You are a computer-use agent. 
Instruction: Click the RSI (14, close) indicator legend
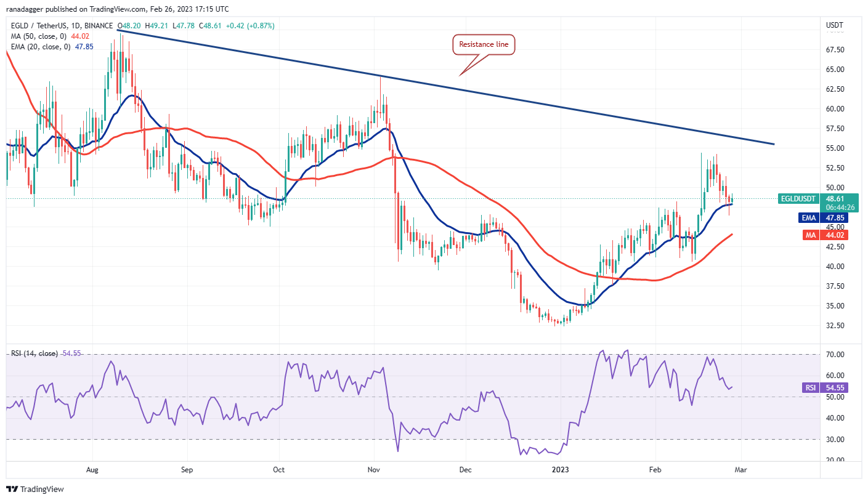pyautogui.click(x=34, y=353)
